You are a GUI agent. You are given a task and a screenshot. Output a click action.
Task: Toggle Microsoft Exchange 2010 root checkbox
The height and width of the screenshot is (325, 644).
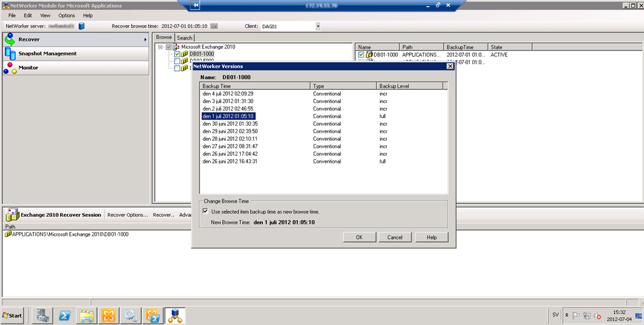(169, 47)
